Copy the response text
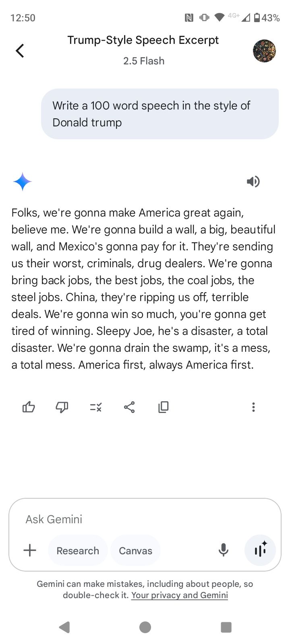 [x=163, y=407]
